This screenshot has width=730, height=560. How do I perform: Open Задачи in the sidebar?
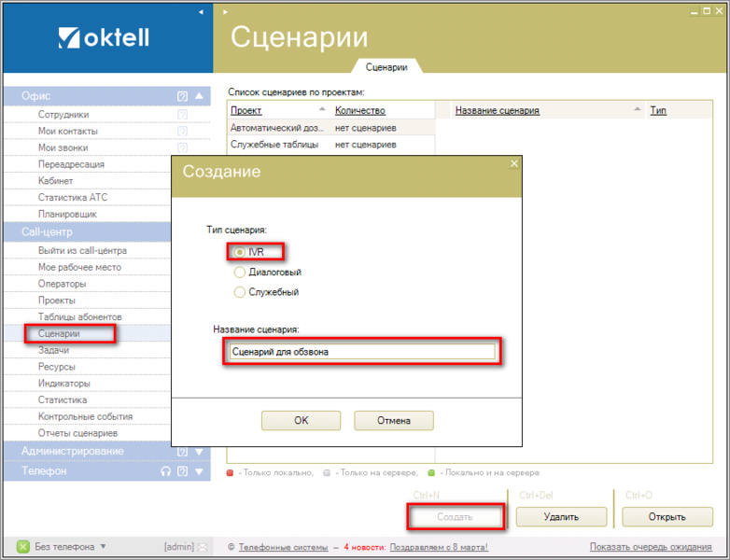click(x=53, y=350)
